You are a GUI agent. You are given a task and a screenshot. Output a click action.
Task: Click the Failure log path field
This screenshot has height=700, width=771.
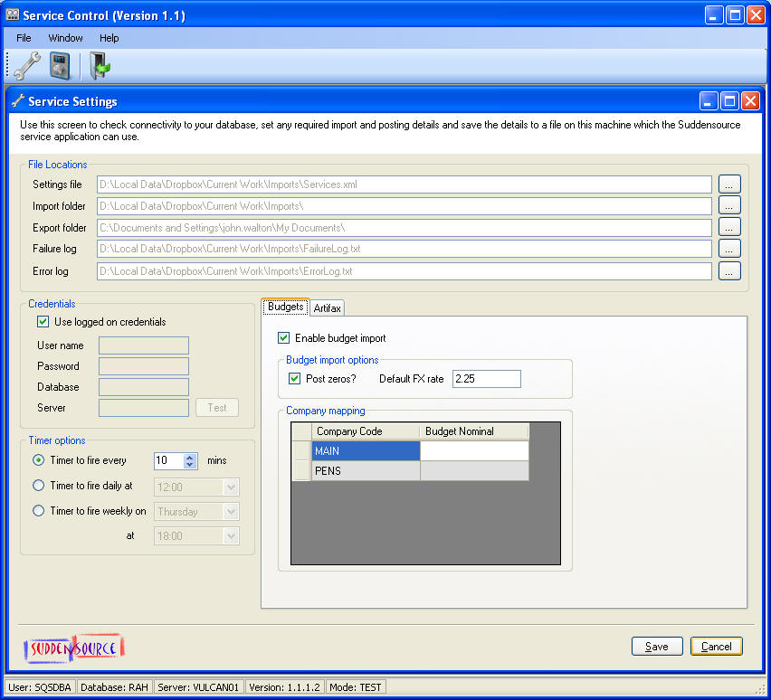coord(405,249)
